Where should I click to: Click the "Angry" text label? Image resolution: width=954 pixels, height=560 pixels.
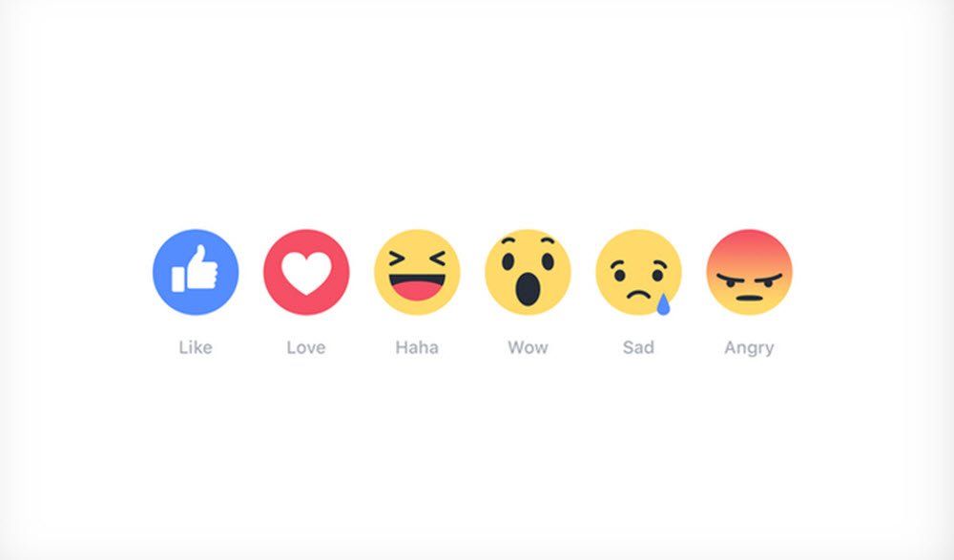tap(749, 348)
